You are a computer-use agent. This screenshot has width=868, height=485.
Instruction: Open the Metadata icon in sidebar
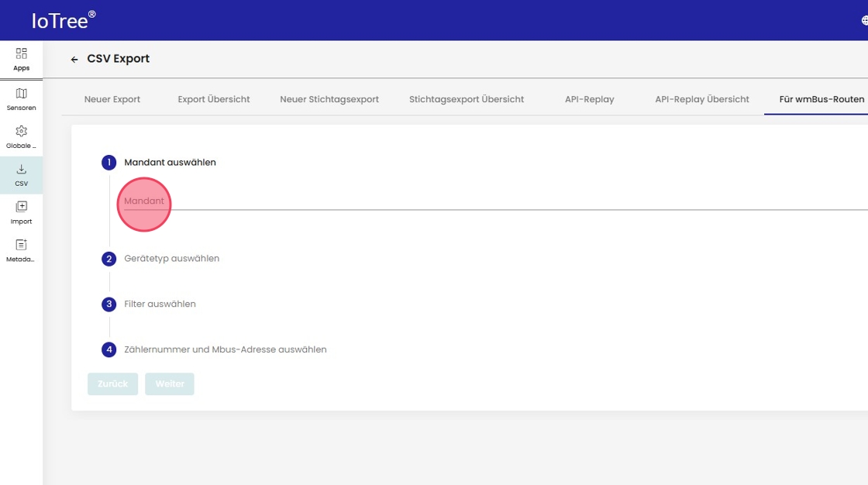[21, 245]
